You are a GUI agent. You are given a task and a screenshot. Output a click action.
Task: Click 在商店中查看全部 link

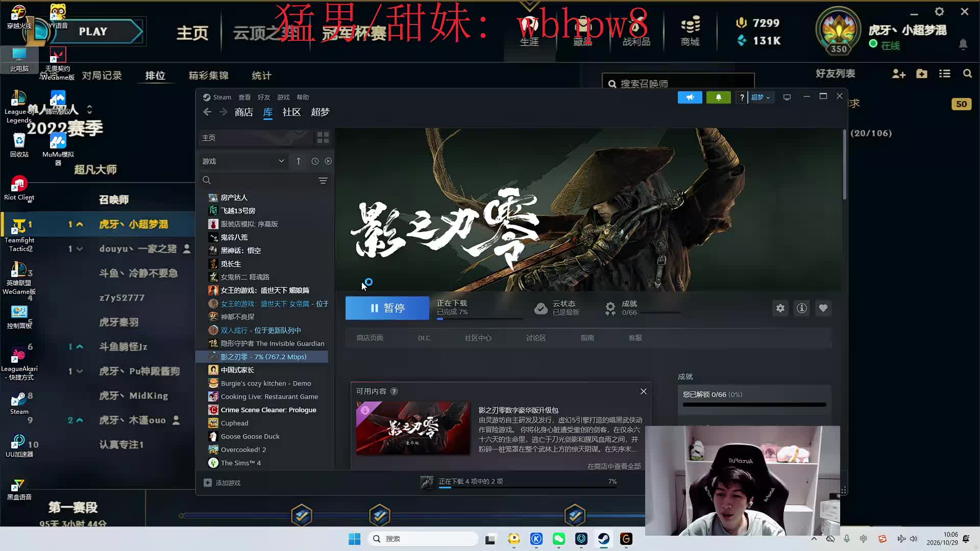click(x=614, y=466)
